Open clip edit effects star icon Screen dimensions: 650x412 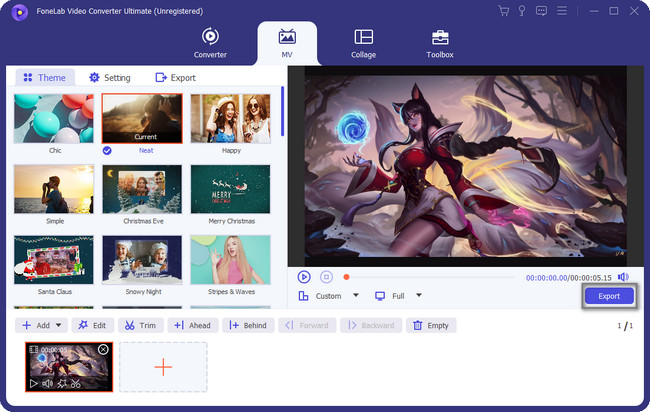click(x=62, y=384)
